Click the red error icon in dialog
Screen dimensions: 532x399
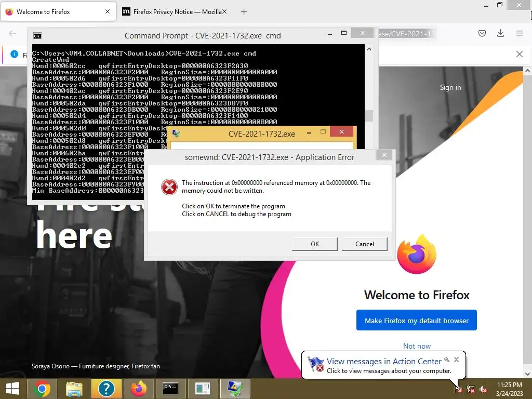click(169, 187)
